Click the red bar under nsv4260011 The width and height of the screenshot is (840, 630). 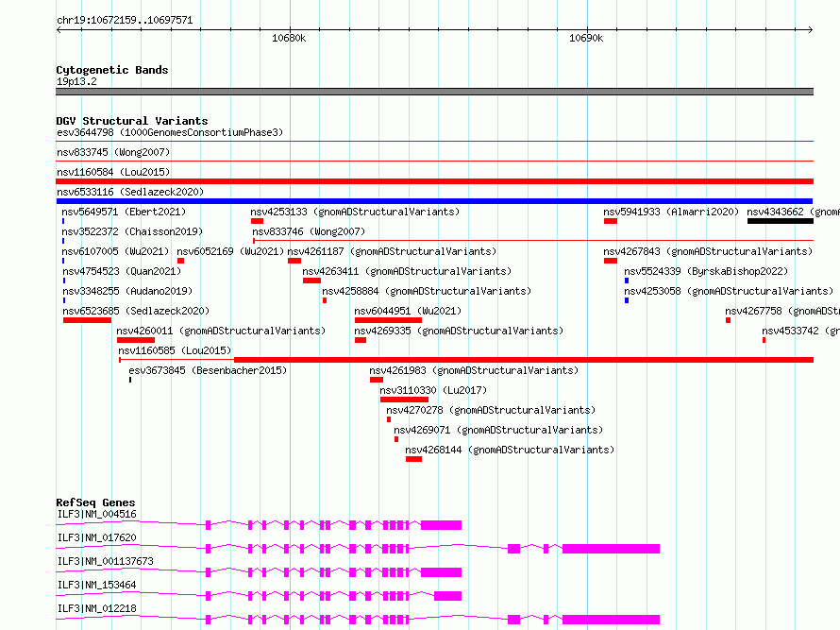(136, 340)
